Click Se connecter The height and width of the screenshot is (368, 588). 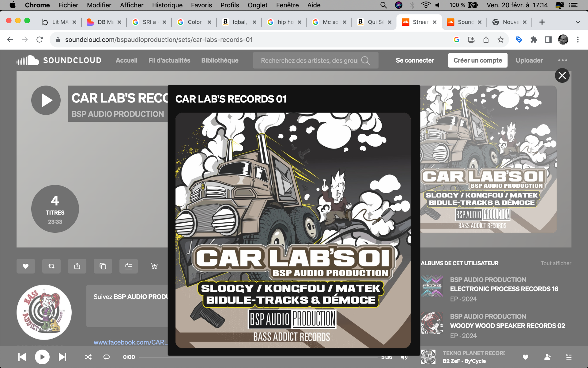415,60
